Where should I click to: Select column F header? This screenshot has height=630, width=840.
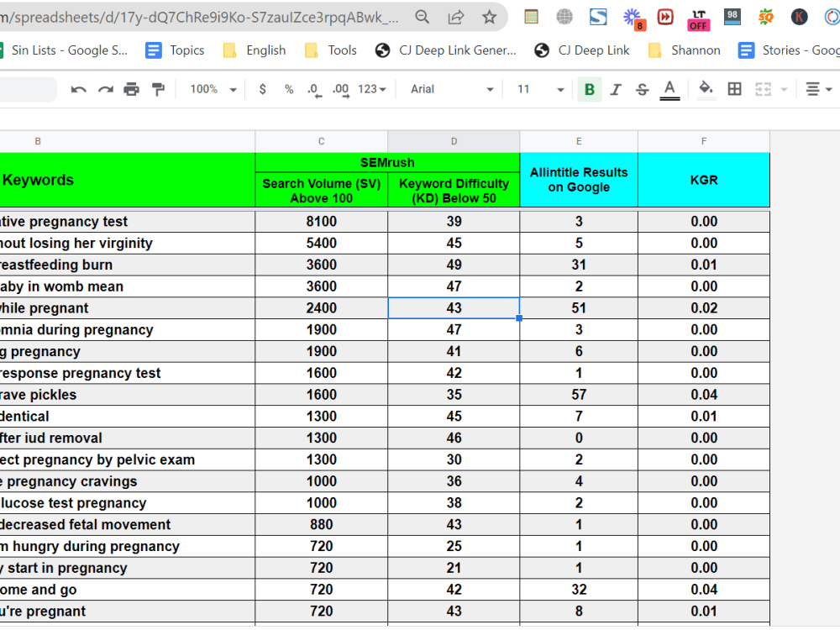click(704, 141)
